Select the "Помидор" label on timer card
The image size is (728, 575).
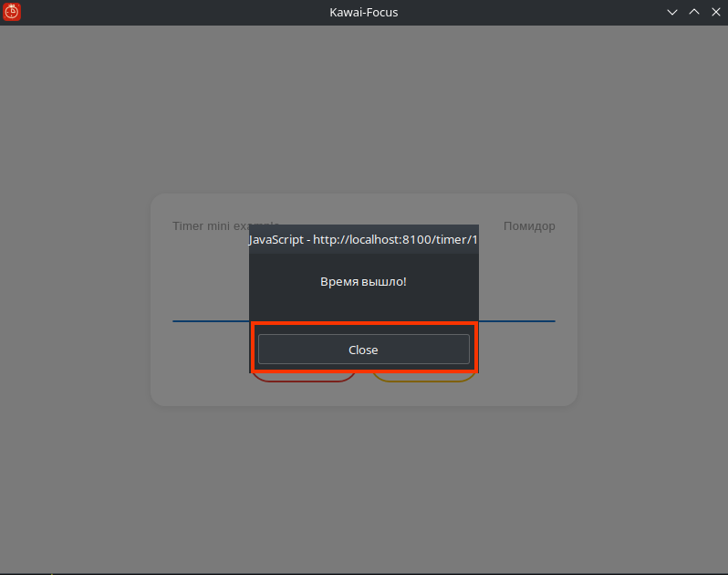click(x=529, y=226)
